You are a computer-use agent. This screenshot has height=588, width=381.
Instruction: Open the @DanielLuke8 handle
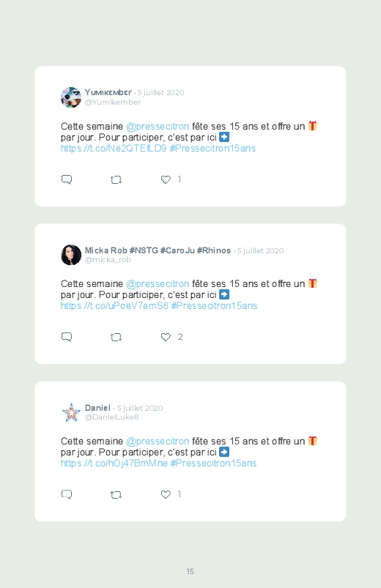pos(112,417)
